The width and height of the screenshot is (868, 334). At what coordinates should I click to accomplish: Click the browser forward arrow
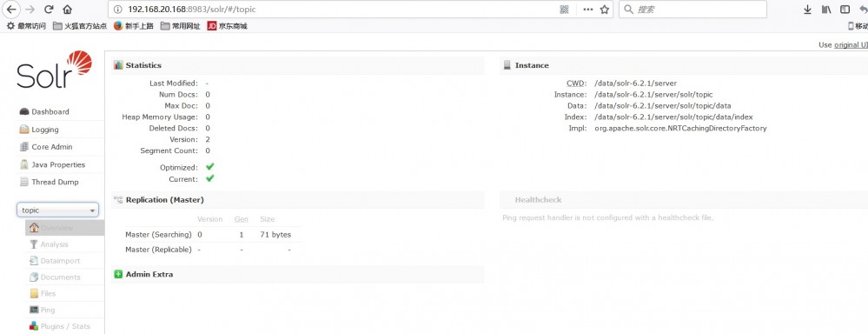coord(30,10)
